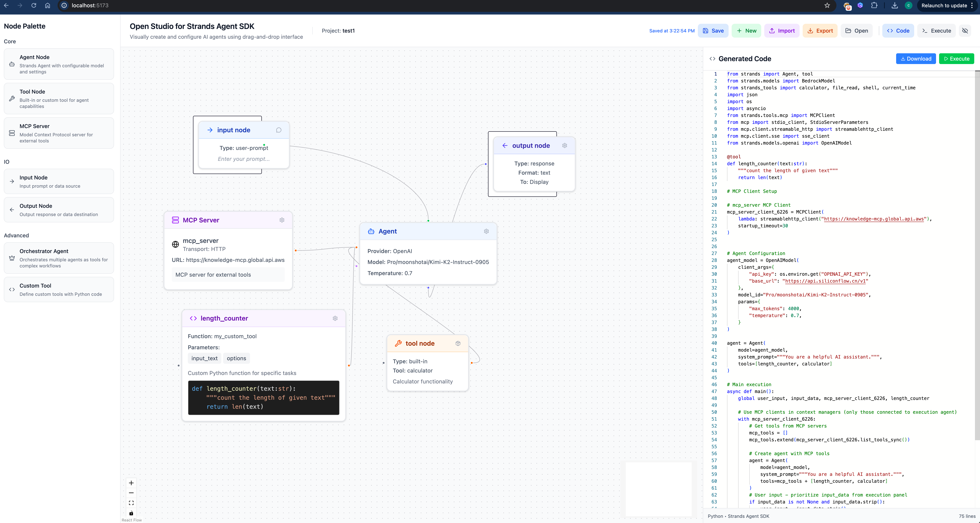Click the input node chat bubble icon

(x=279, y=130)
